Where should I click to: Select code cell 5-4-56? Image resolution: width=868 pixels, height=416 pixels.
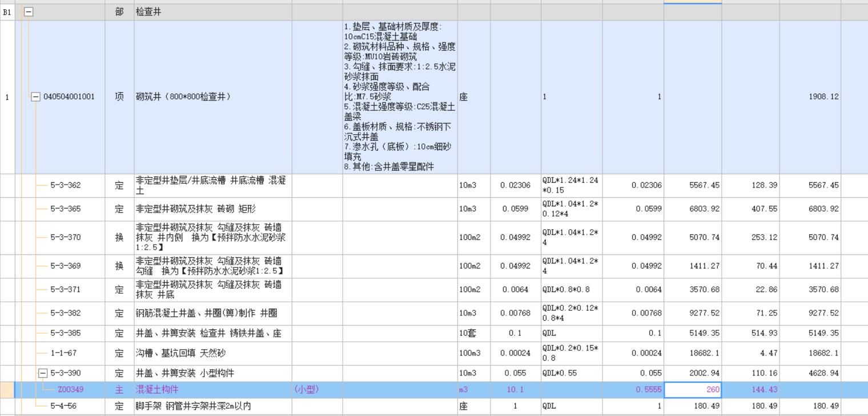63,406
